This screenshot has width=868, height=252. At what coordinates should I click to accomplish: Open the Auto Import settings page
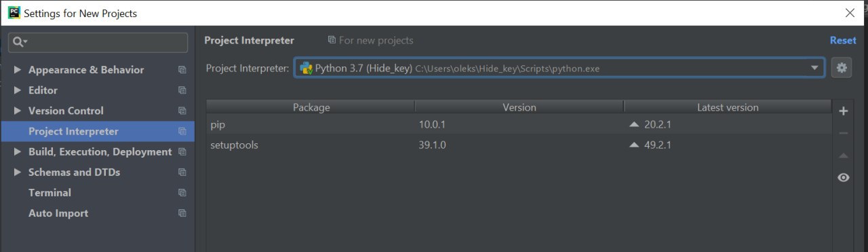(58, 213)
